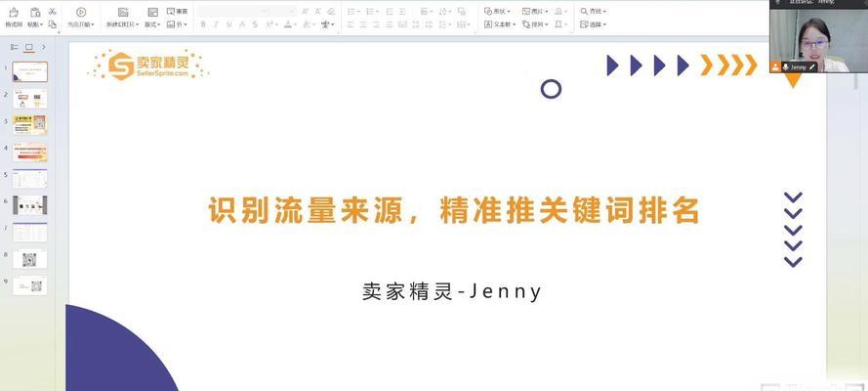This screenshot has width=868, height=391.
Task: Start slideshow from current slide
Action: click(81, 12)
